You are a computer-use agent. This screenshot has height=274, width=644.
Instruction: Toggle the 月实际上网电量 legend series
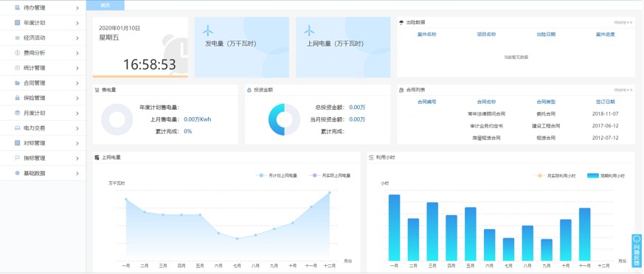point(330,175)
